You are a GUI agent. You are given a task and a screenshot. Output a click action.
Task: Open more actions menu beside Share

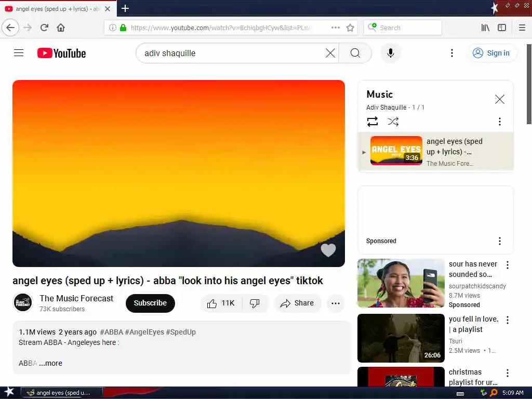click(x=335, y=303)
